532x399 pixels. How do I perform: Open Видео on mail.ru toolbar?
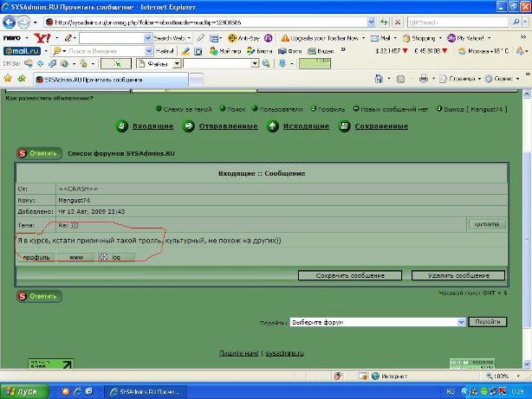(321, 51)
